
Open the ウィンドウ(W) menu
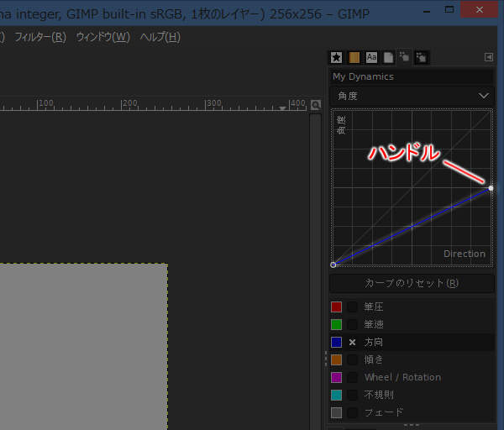102,37
